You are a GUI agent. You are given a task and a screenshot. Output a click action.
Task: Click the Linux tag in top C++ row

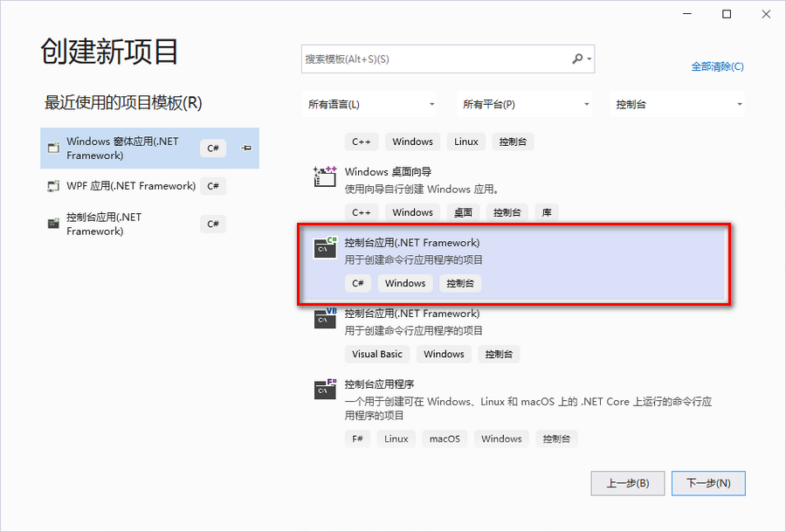click(466, 142)
